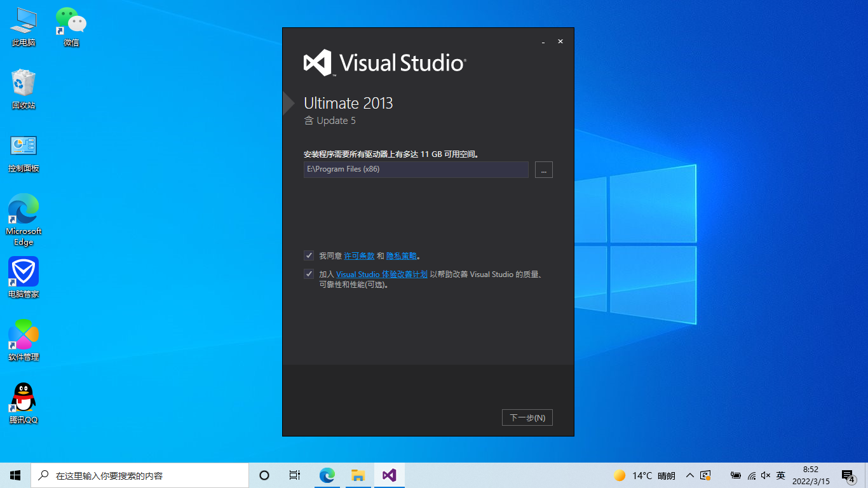Click the install path field

[x=416, y=170]
